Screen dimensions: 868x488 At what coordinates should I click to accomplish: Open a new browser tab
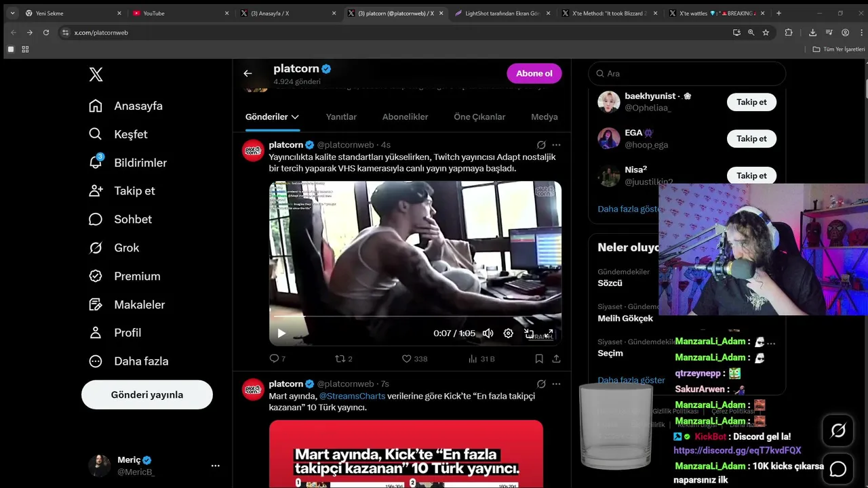[x=778, y=13]
